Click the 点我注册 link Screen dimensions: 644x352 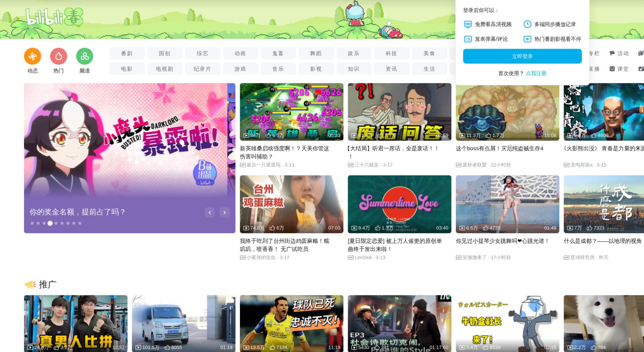(536, 73)
